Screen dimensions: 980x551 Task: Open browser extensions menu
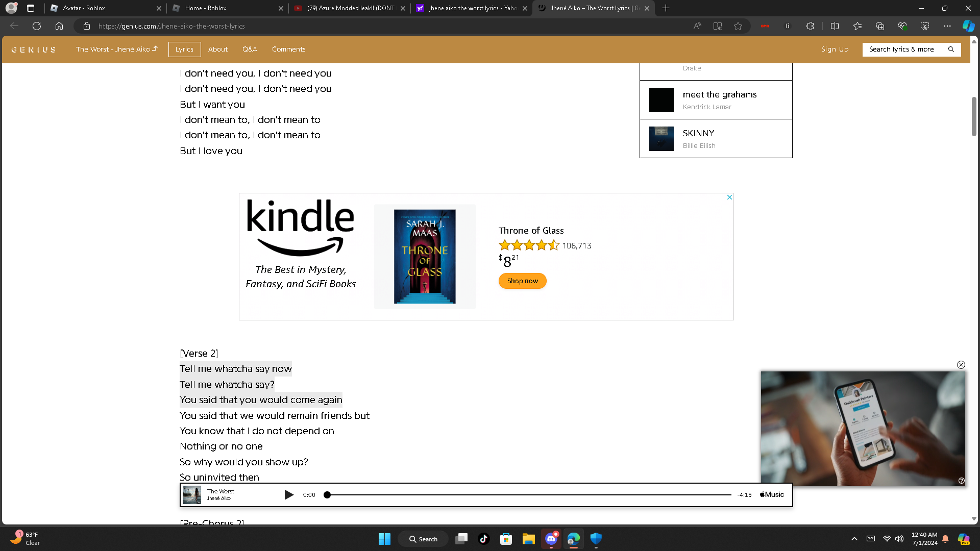click(x=810, y=26)
